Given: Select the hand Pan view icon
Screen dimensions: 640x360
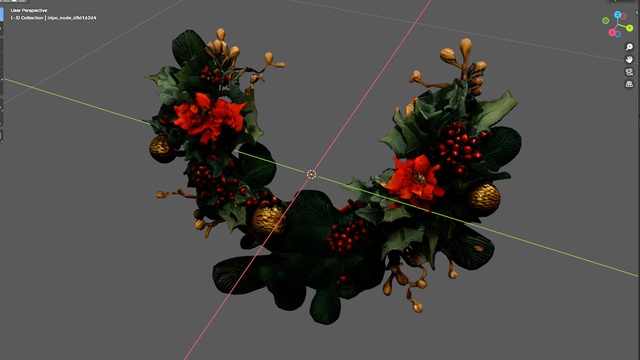Looking at the screenshot, I should point(629,60).
